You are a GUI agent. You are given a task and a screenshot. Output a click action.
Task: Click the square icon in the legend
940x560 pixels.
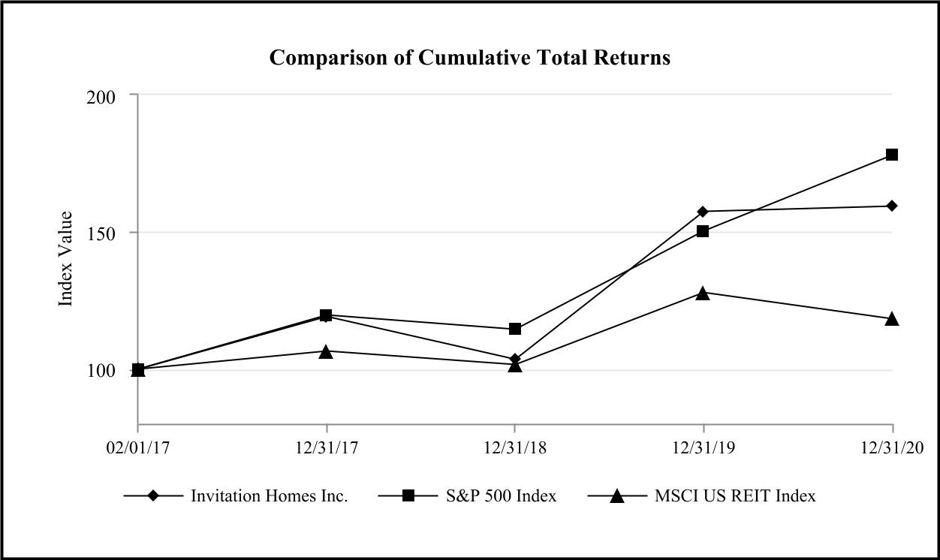pyautogui.click(x=408, y=495)
